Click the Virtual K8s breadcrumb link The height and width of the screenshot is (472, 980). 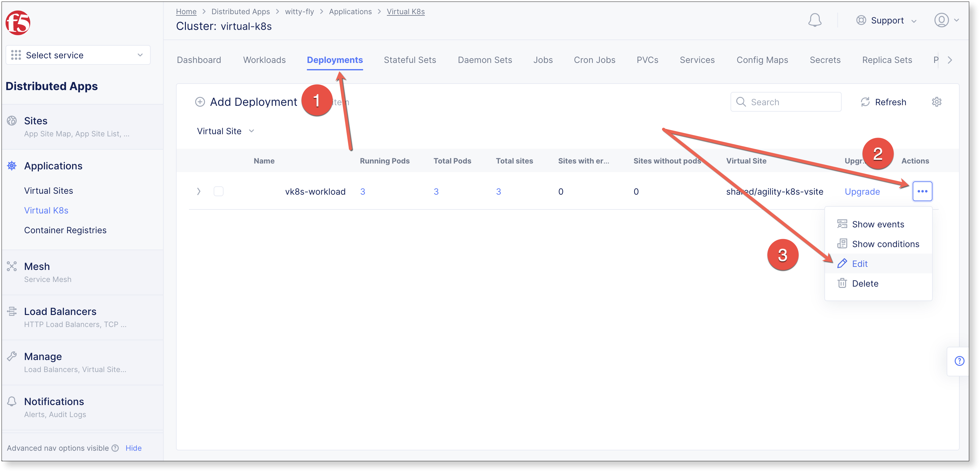405,11
